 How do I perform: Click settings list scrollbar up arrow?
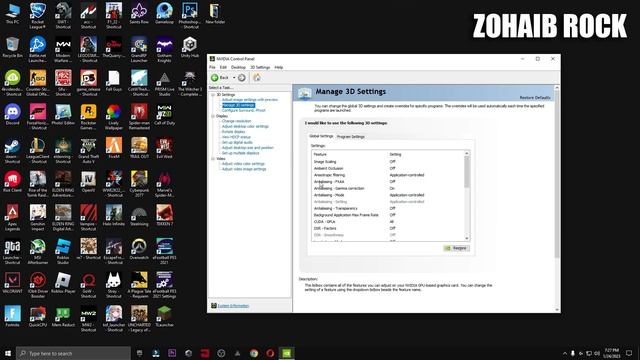click(467, 153)
